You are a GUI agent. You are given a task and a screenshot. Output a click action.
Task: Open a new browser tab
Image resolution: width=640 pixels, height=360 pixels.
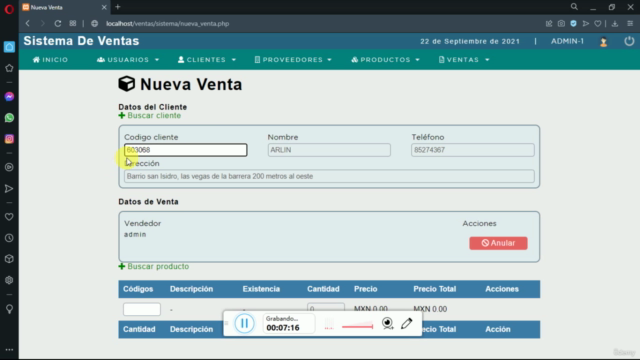click(118, 7)
